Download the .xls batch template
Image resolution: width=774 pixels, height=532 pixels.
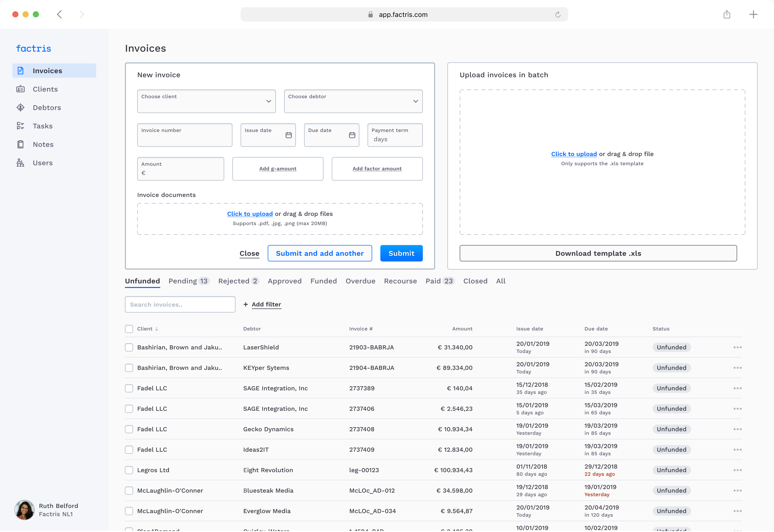coord(598,253)
